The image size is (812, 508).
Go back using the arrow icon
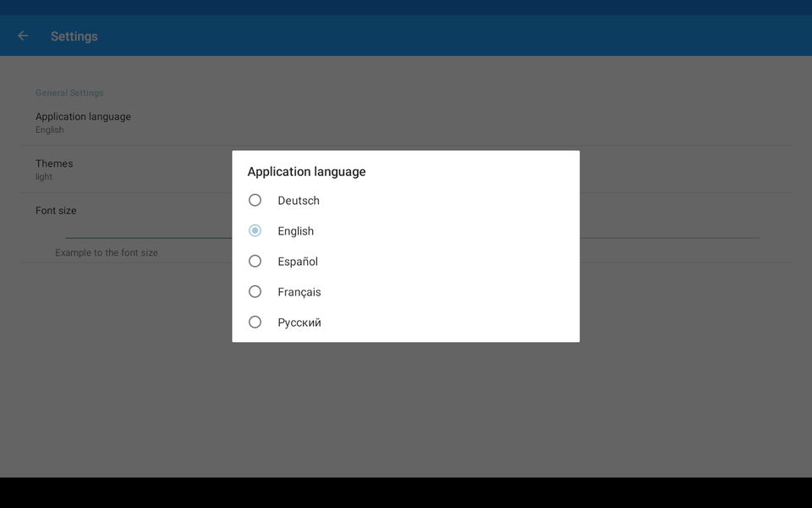pyautogui.click(x=23, y=36)
